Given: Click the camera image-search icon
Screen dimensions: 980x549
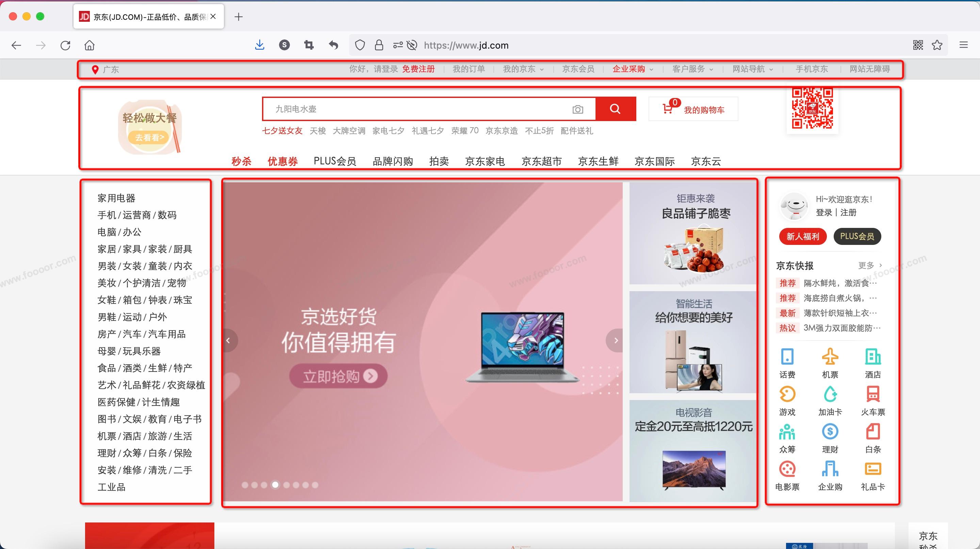Looking at the screenshot, I should [x=577, y=110].
